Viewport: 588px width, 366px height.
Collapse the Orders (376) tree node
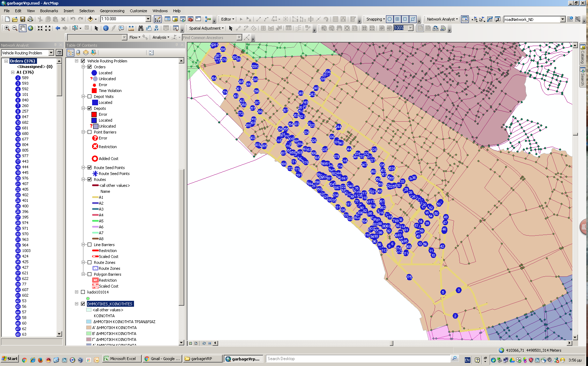coord(6,61)
